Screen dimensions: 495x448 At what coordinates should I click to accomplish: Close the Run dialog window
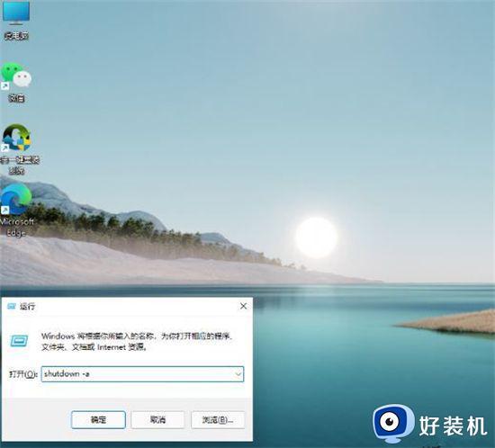pos(243,306)
